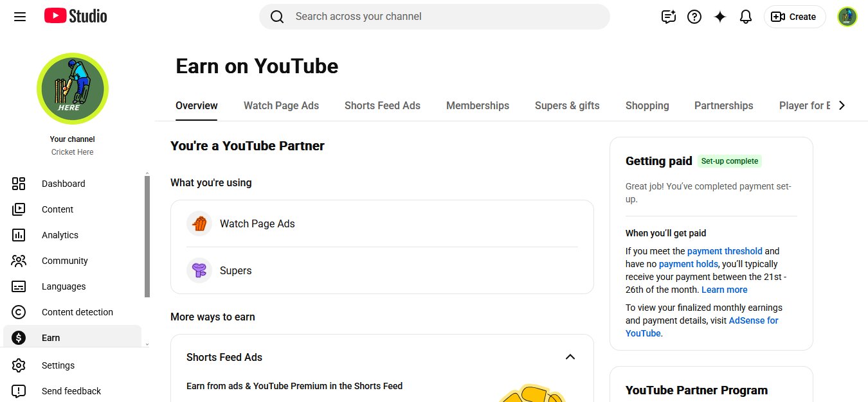Open the Settings gear in the sidebar
The width and height of the screenshot is (868, 402).
19,365
